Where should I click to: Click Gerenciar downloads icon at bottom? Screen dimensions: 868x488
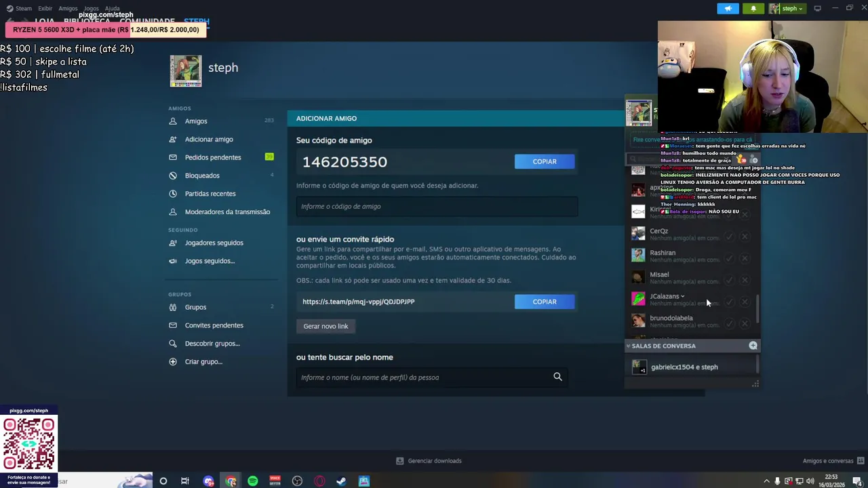coord(400,461)
